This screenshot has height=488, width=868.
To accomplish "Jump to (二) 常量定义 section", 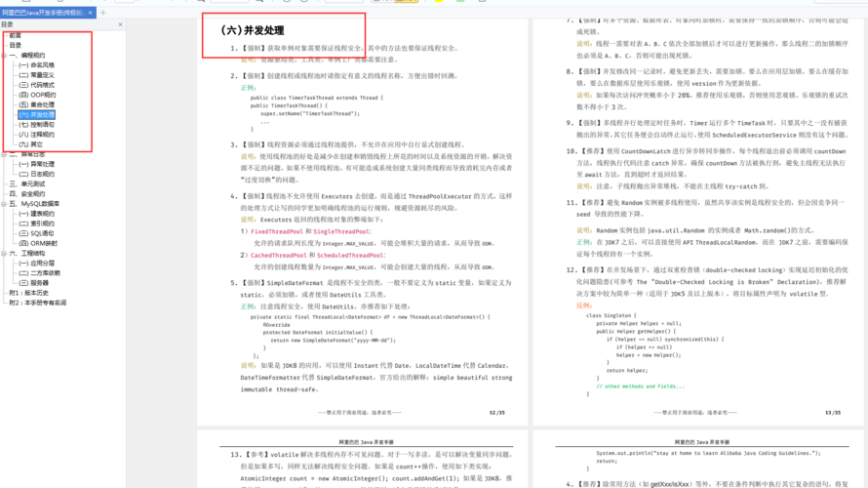I will point(36,75).
